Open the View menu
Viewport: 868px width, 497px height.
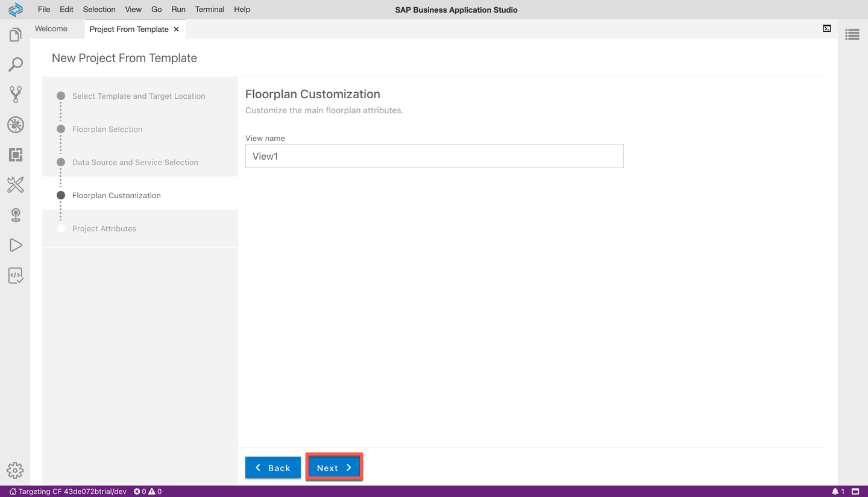(x=133, y=10)
